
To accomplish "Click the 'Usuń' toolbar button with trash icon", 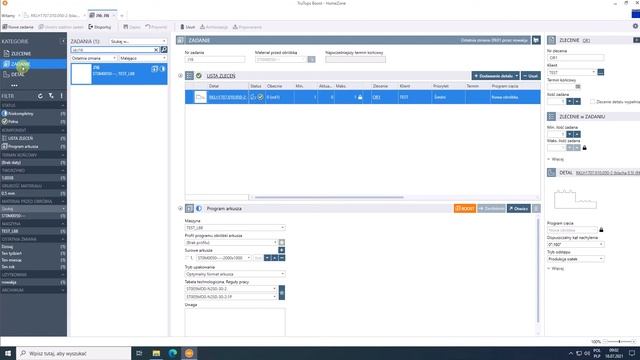I will tap(188, 27).
